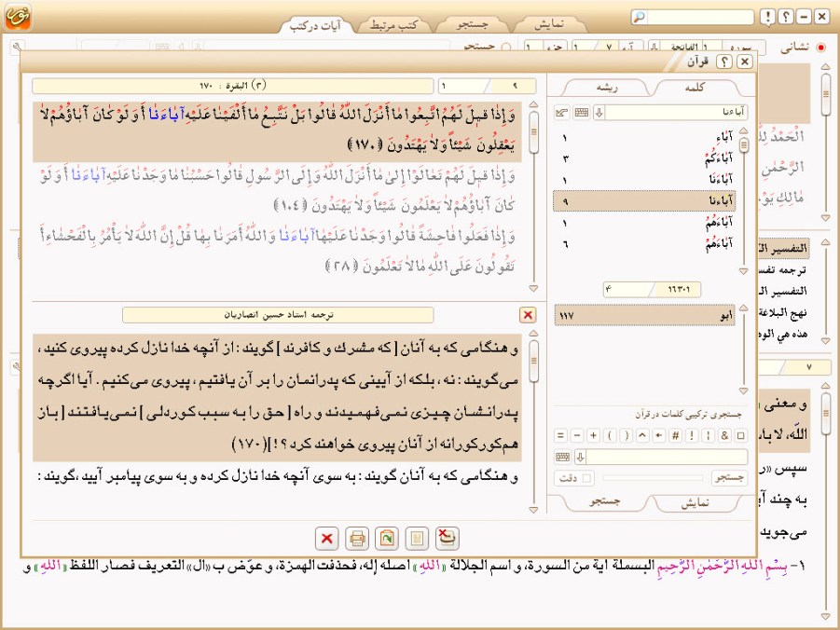Close the translation pane with red X button
Image resolution: width=840 pixels, height=630 pixels.
click(x=528, y=315)
